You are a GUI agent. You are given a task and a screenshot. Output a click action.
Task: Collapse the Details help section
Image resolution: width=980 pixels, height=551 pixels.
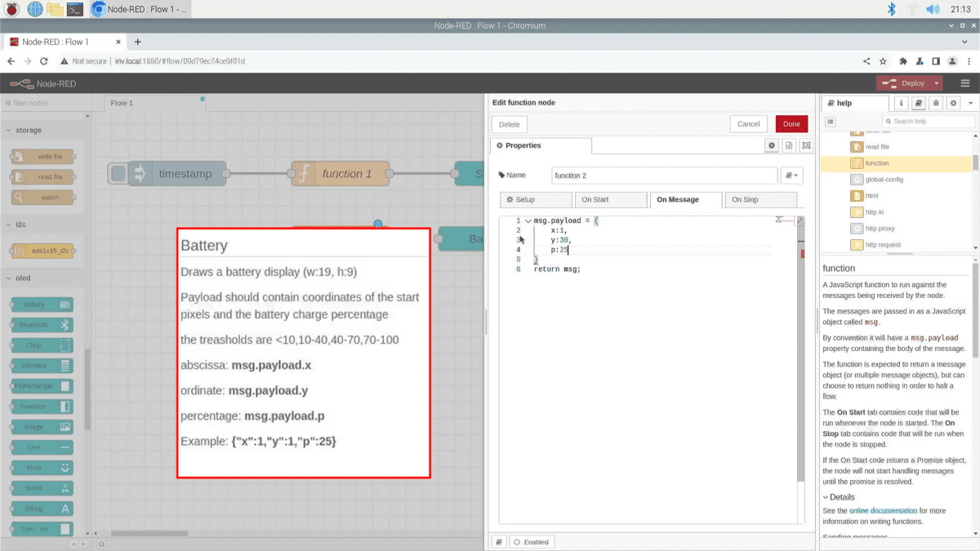826,497
